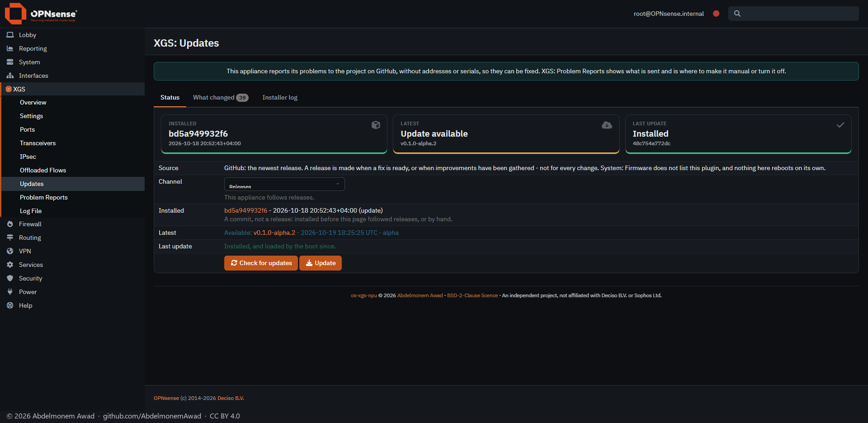Click the Last Update checkmark icon
The height and width of the screenshot is (423, 868).
pos(840,125)
